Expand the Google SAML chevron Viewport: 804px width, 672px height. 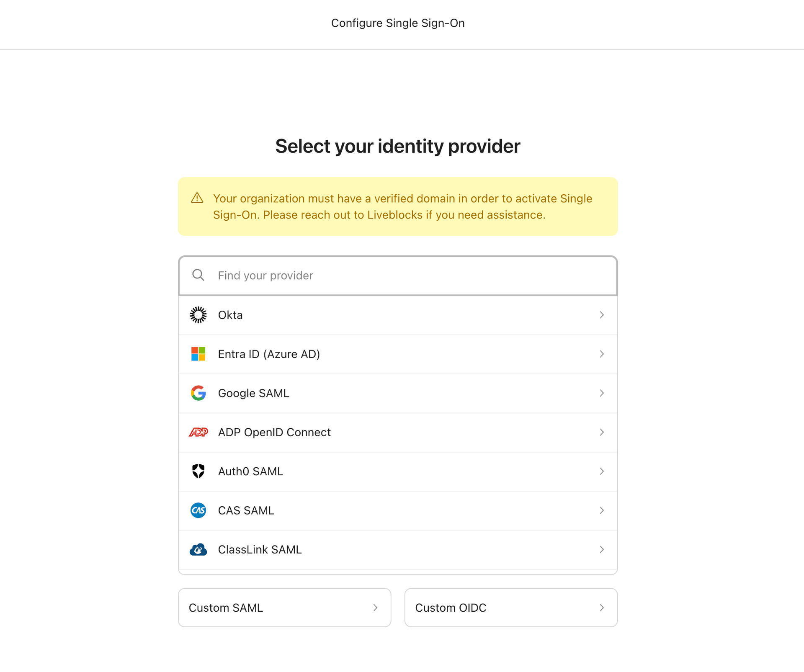(602, 393)
